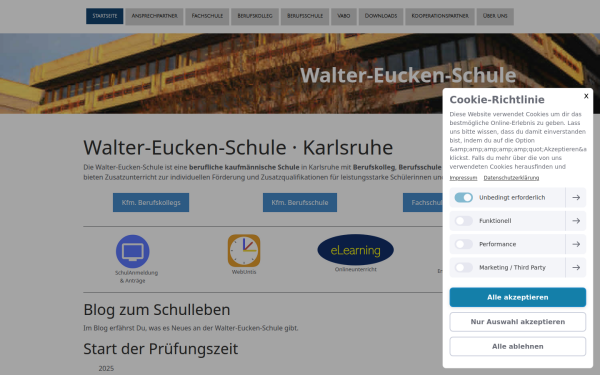The image size is (600, 375).
Task: Open the Impressum link
Action: [463, 178]
